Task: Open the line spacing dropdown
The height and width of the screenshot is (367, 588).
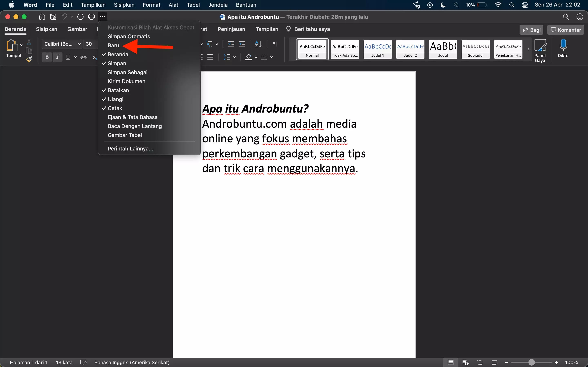Action: click(234, 57)
